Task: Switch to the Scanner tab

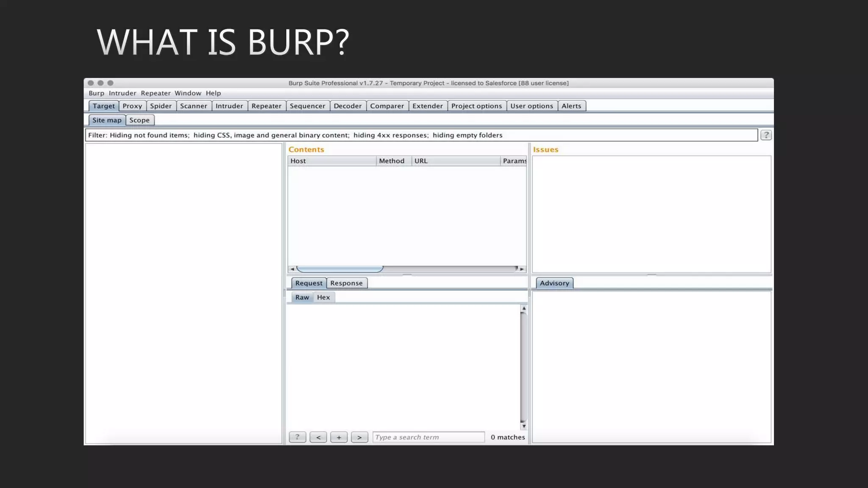Action: pyautogui.click(x=193, y=106)
